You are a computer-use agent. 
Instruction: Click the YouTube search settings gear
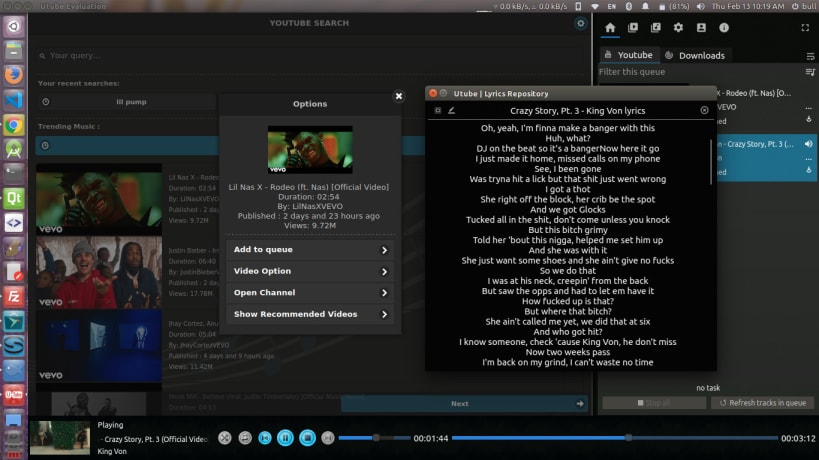pyautogui.click(x=580, y=23)
